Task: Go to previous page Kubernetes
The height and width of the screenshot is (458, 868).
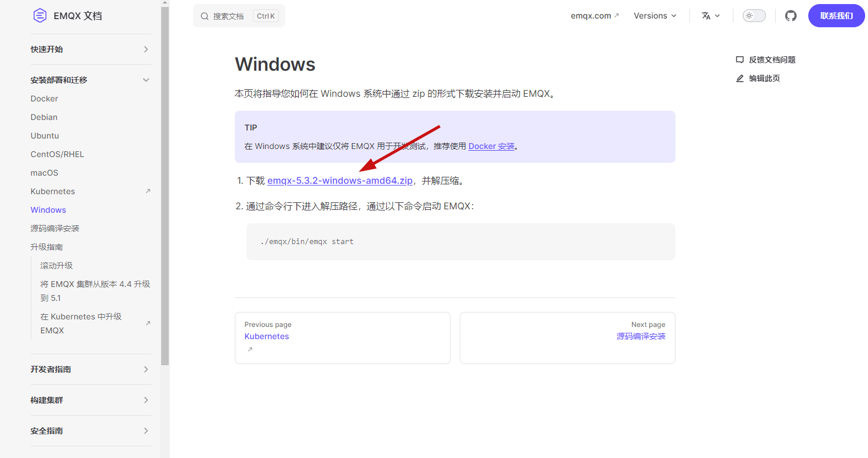Action: pyautogui.click(x=342, y=338)
